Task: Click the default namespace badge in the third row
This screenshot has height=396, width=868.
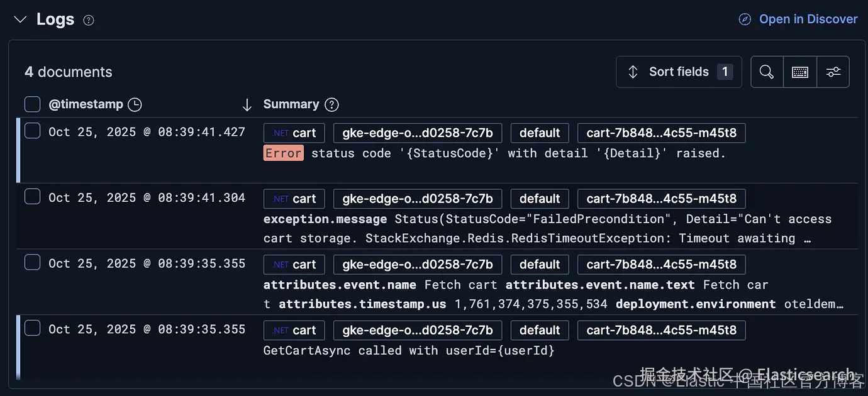Action: (540, 265)
